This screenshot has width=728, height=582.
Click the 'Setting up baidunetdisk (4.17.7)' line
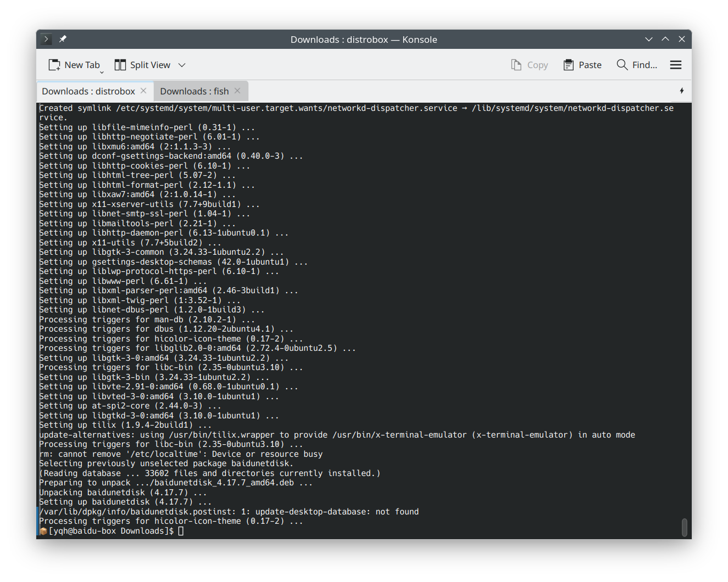(125, 502)
